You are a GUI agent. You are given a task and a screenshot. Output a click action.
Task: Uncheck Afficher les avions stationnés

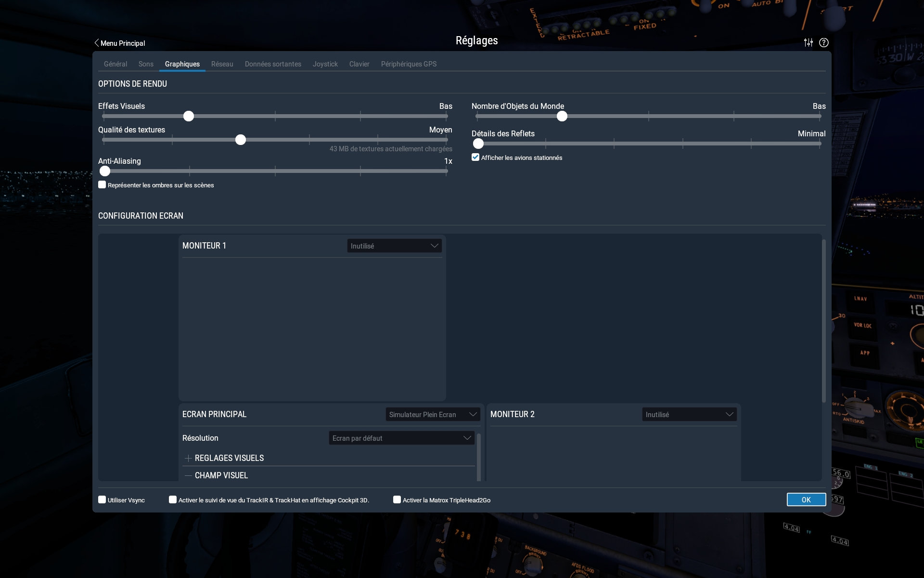pos(475,158)
